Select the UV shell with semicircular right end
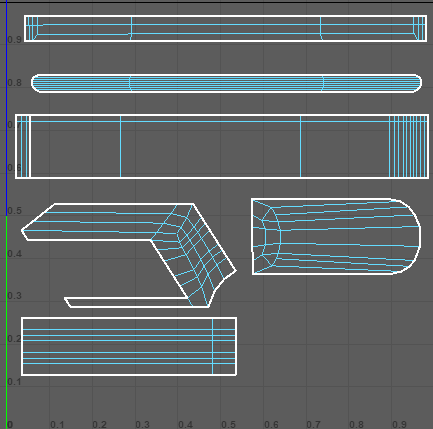The height and width of the screenshot is (429, 433). 336,237
